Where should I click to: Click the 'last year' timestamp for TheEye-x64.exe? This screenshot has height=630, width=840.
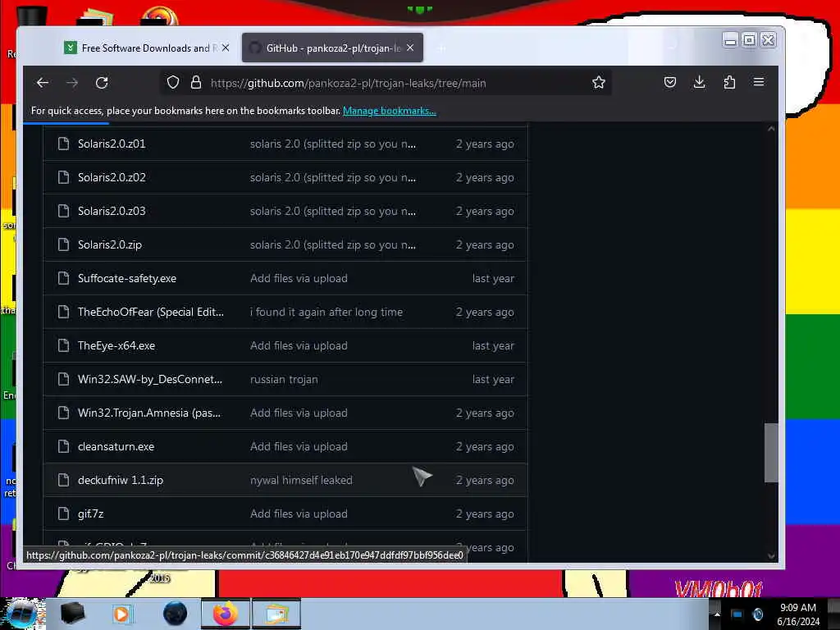[493, 345]
